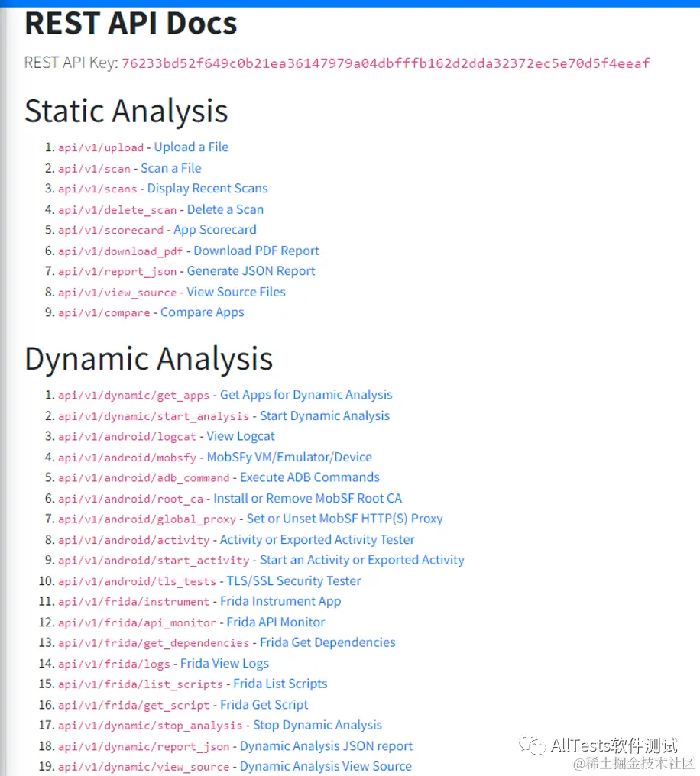Click the api/v1/view_source endpoint text
The image size is (700, 776).
[118, 292]
